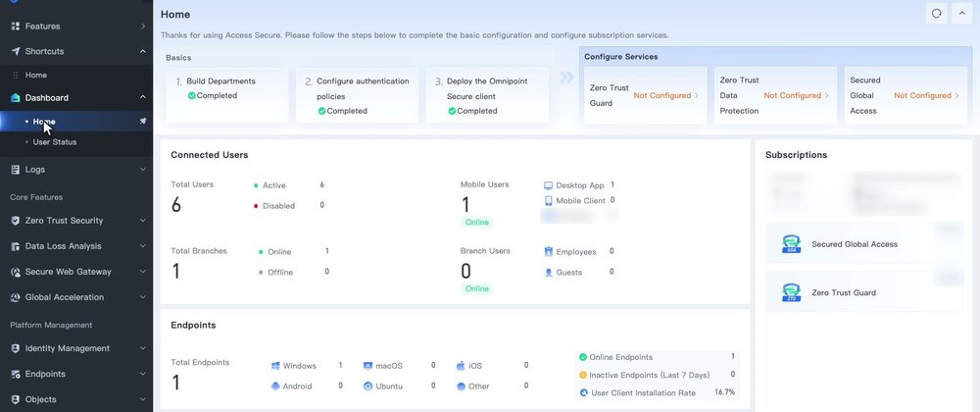Open the Logs menu item

76,170
